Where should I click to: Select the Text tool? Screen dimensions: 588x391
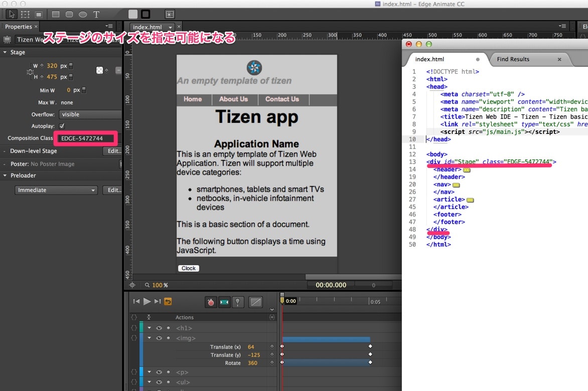96,14
